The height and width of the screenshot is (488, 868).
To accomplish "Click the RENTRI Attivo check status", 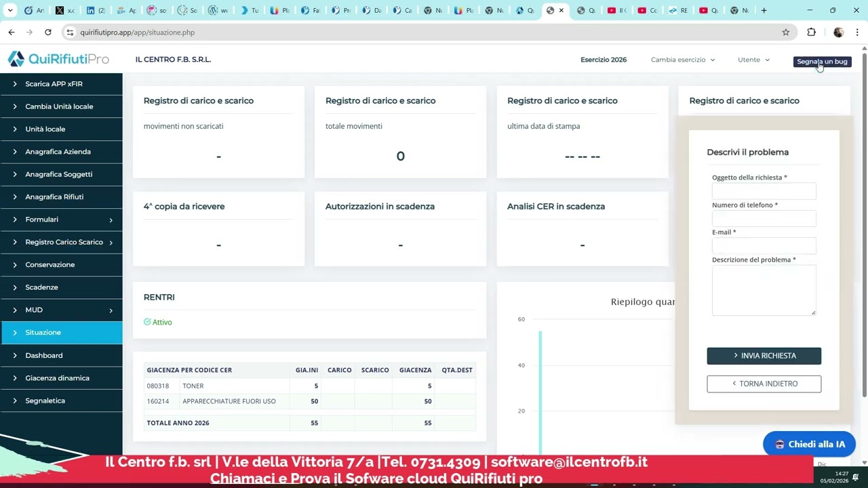I will pyautogui.click(x=158, y=323).
